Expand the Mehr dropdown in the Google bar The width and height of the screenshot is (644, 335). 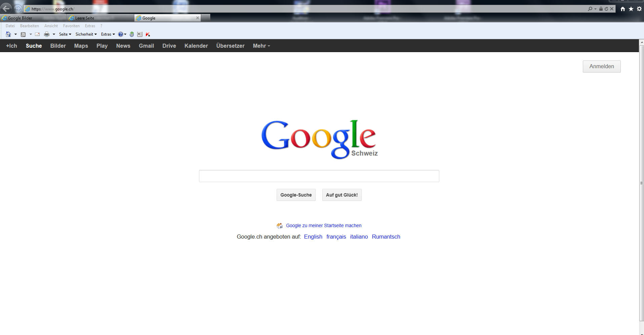pos(261,46)
